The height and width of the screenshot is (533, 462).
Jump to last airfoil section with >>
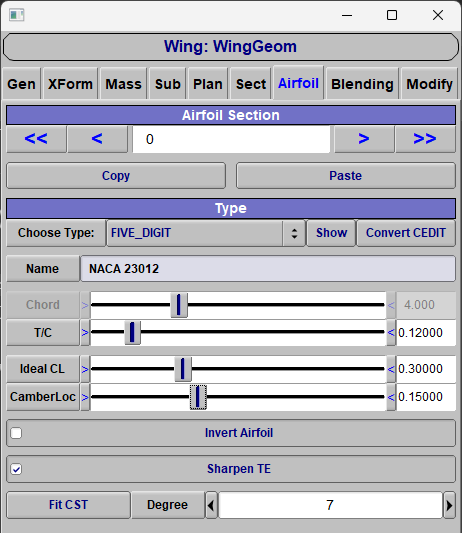[425, 139]
